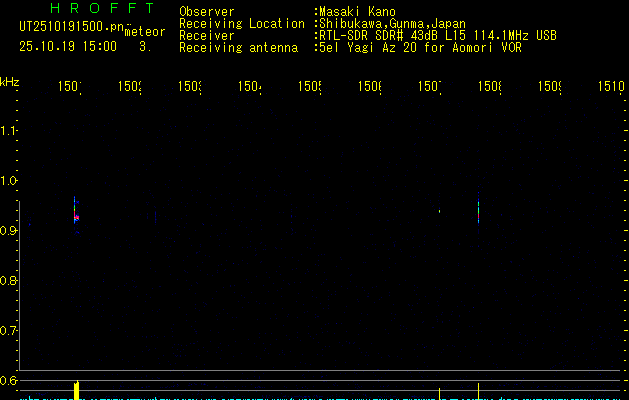Select the 5el Yagi Az 20 antenna description

coord(420,48)
